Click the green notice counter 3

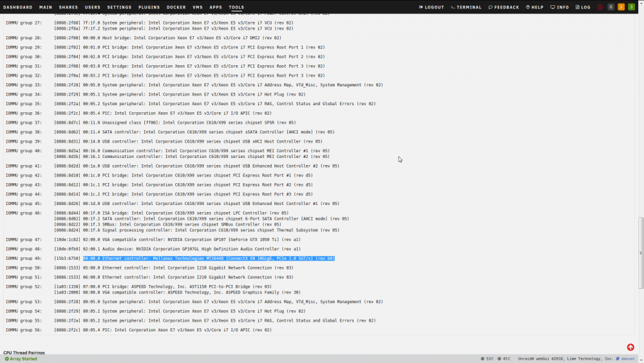pos(631,7)
